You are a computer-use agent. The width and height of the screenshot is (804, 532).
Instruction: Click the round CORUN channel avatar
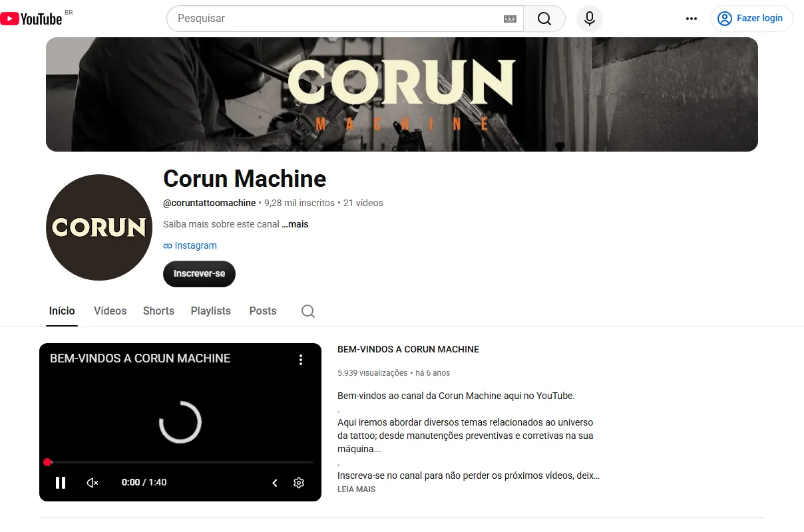[99, 227]
